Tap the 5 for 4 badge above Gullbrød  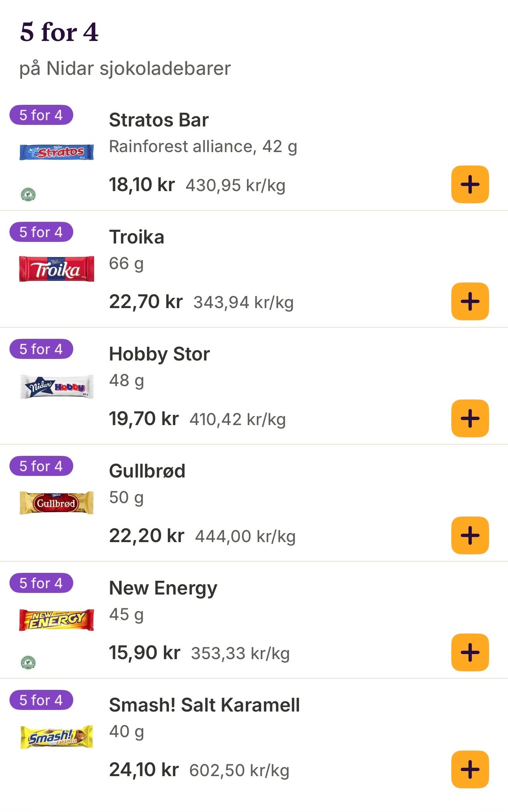point(41,466)
